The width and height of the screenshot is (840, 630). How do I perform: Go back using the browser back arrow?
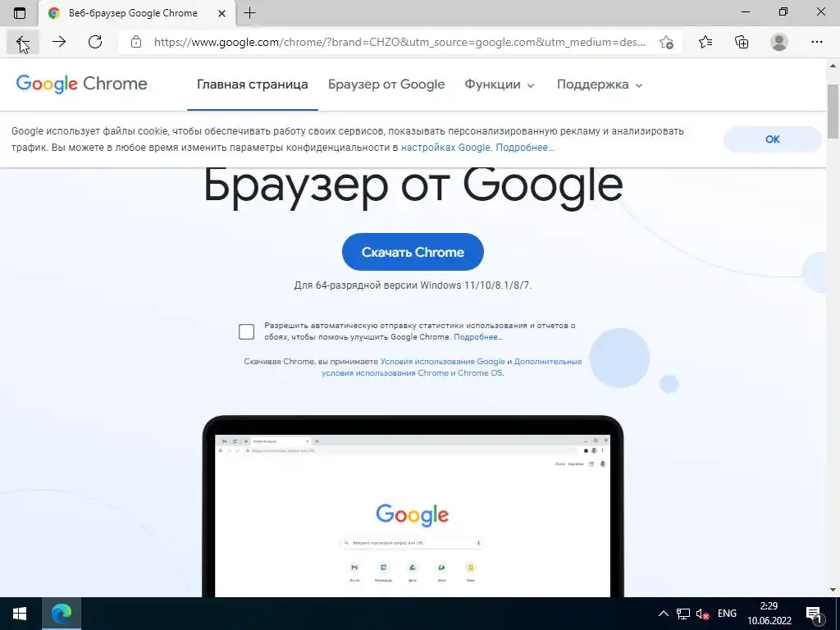(x=22, y=42)
